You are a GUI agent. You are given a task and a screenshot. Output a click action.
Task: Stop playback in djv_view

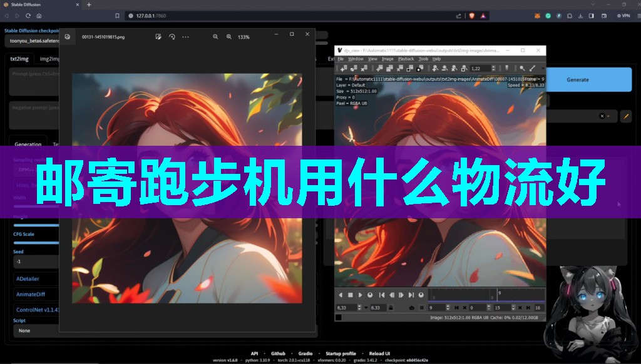click(x=351, y=295)
